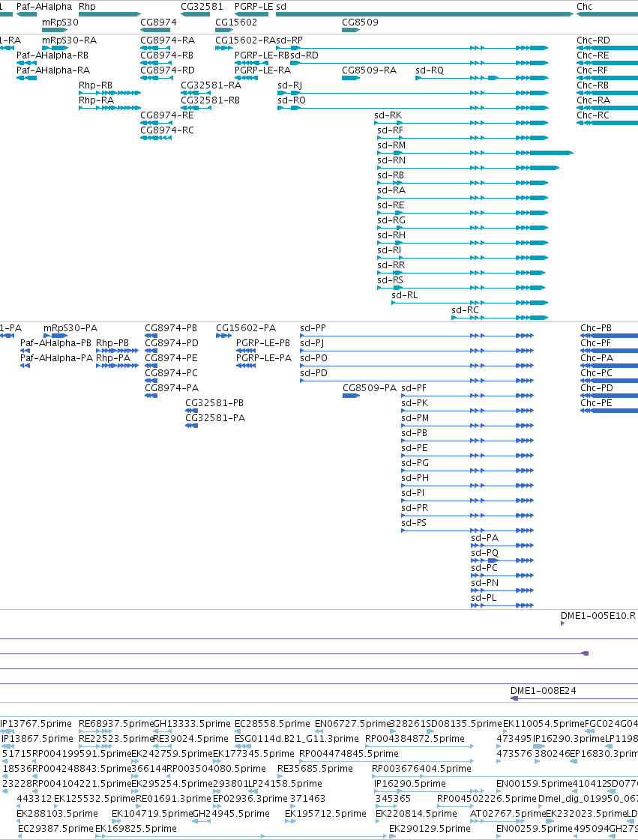Click the RP004384872.5prime EST label
The width and height of the screenshot is (638, 840).
point(415,739)
